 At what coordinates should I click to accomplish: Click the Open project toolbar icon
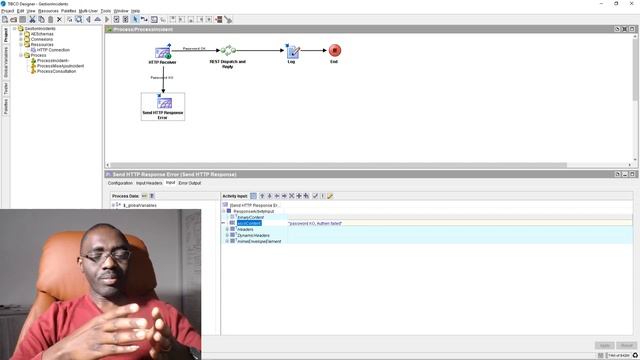(13, 19)
